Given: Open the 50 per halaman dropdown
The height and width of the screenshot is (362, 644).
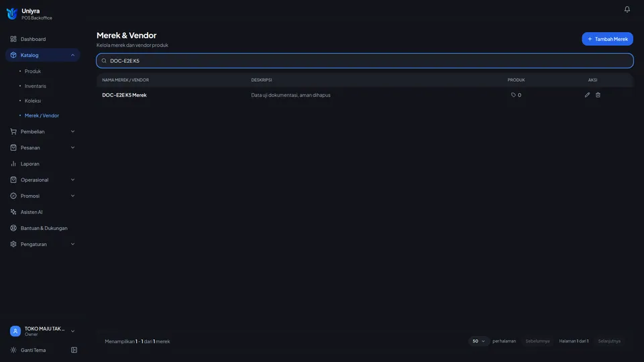Looking at the screenshot, I should (x=478, y=341).
